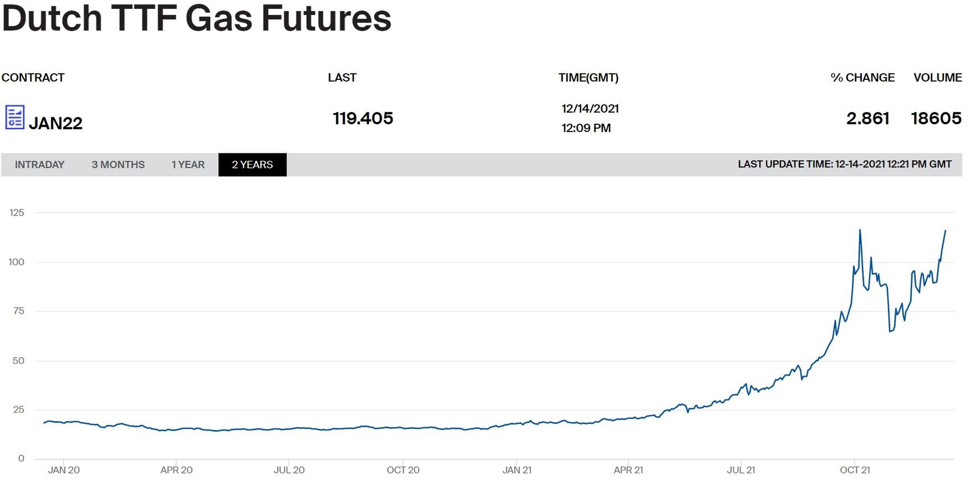The image size is (980, 481).
Task: Click the LAST column header
Action: [x=342, y=78]
